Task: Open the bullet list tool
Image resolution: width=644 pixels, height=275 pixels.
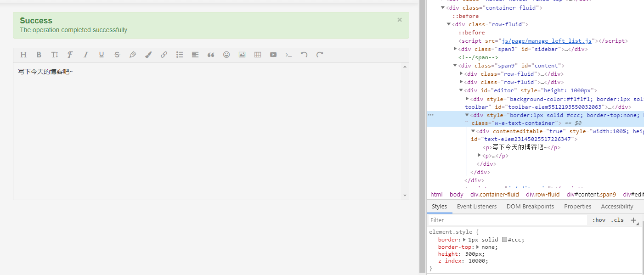Action: click(x=180, y=55)
